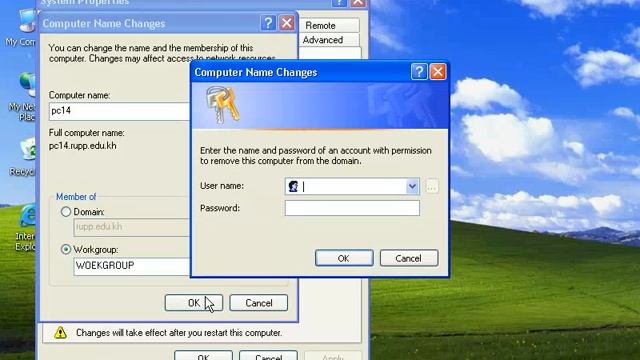Click Cancel at the bottom of System Properties
Image resolution: width=640 pixels, height=360 pixels.
(269, 355)
